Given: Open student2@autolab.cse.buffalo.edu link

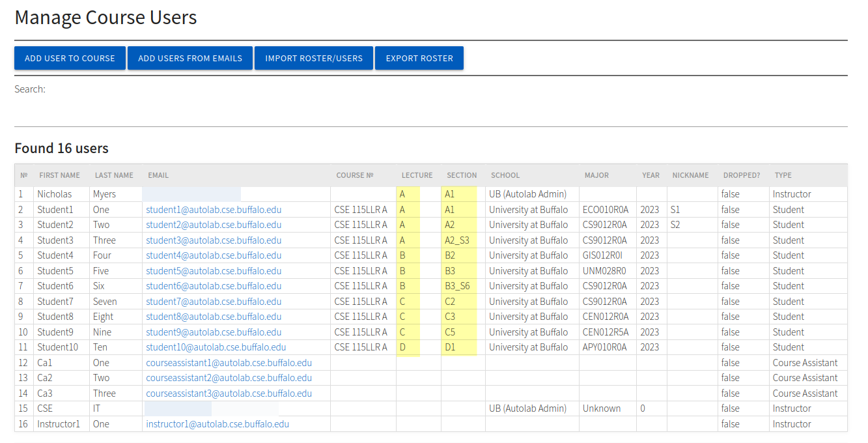Looking at the screenshot, I should coord(214,225).
